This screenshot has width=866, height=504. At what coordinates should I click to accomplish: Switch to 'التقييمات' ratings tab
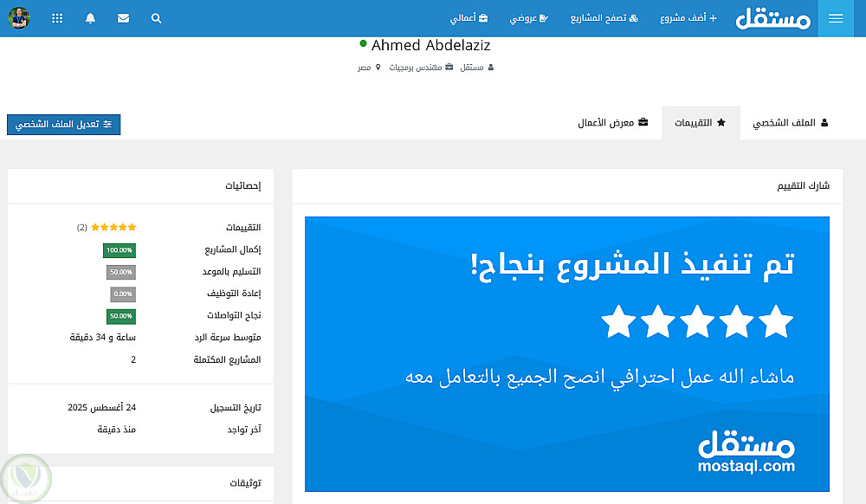[x=701, y=123]
